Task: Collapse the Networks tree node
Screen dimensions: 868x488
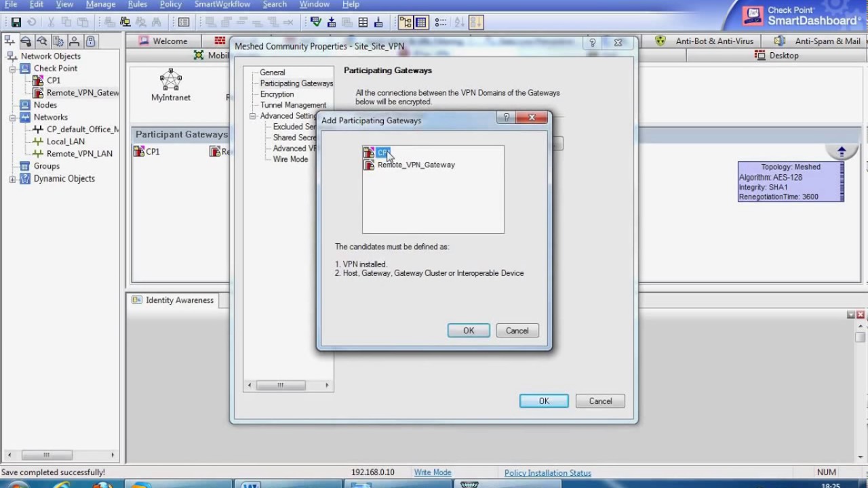Action: click(x=12, y=117)
